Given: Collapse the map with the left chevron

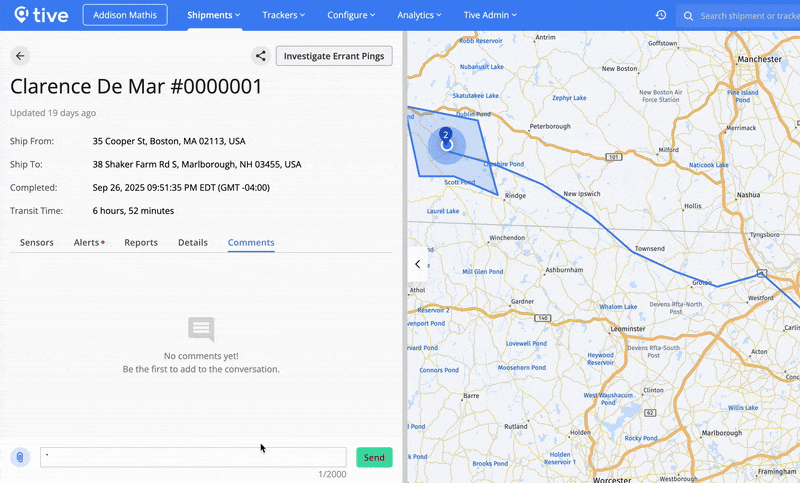Looking at the screenshot, I should pyautogui.click(x=418, y=264).
